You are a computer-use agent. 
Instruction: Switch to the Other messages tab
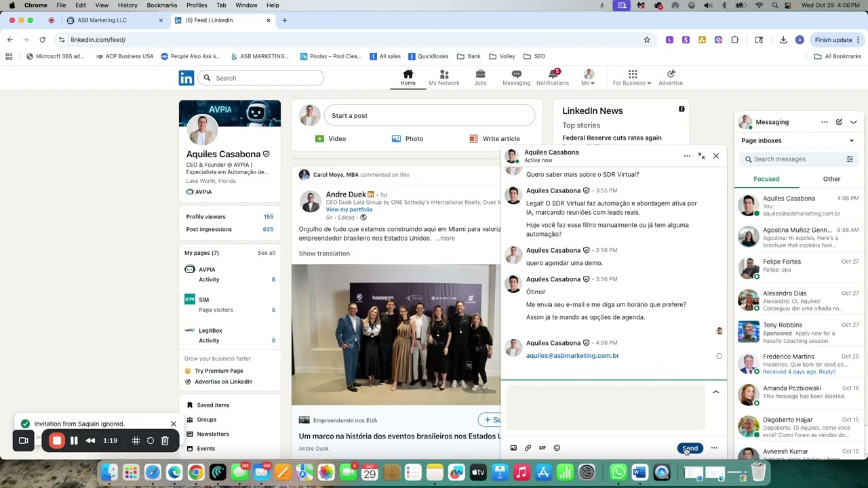pos(831,179)
